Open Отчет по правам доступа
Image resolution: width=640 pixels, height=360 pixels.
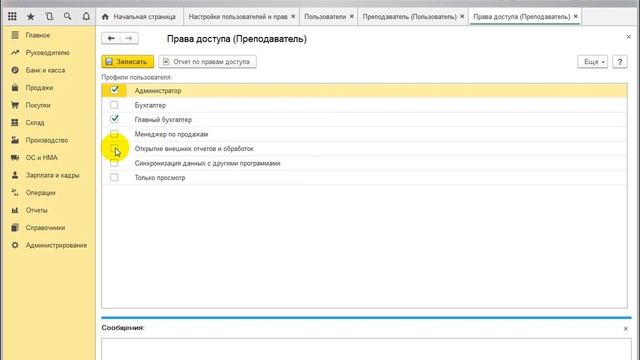pos(207,62)
